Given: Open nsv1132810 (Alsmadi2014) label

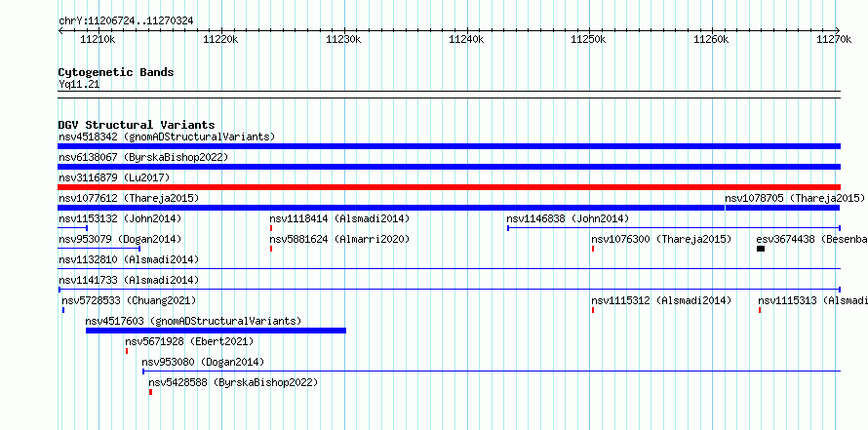Looking at the screenshot, I should click(129, 259).
